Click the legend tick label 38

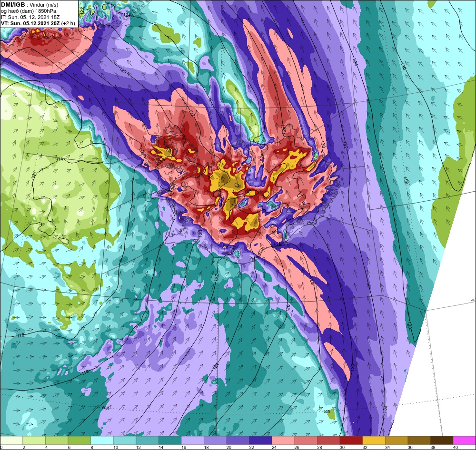pos(432,447)
